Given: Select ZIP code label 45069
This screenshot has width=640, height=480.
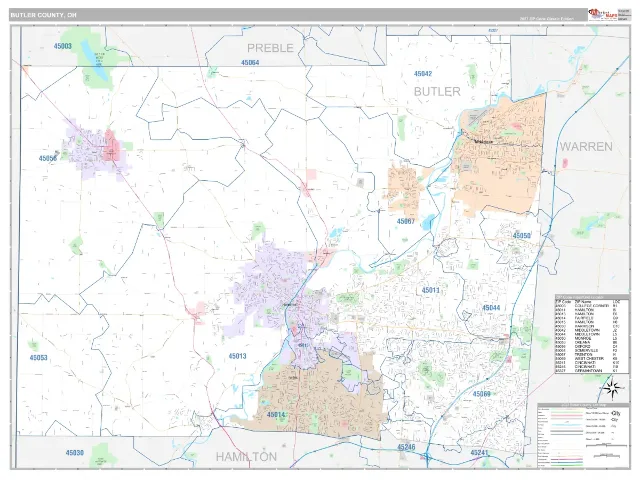Looking at the screenshot, I should 482,394.
